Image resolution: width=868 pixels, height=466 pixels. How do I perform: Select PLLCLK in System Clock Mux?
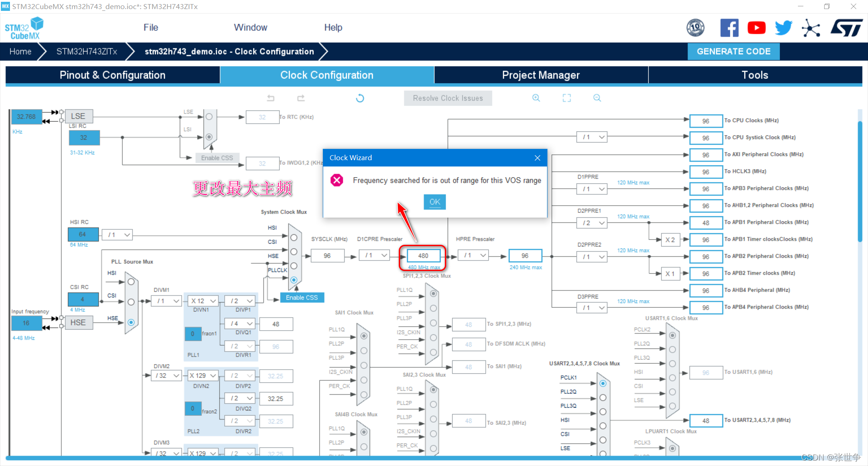tap(294, 280)
